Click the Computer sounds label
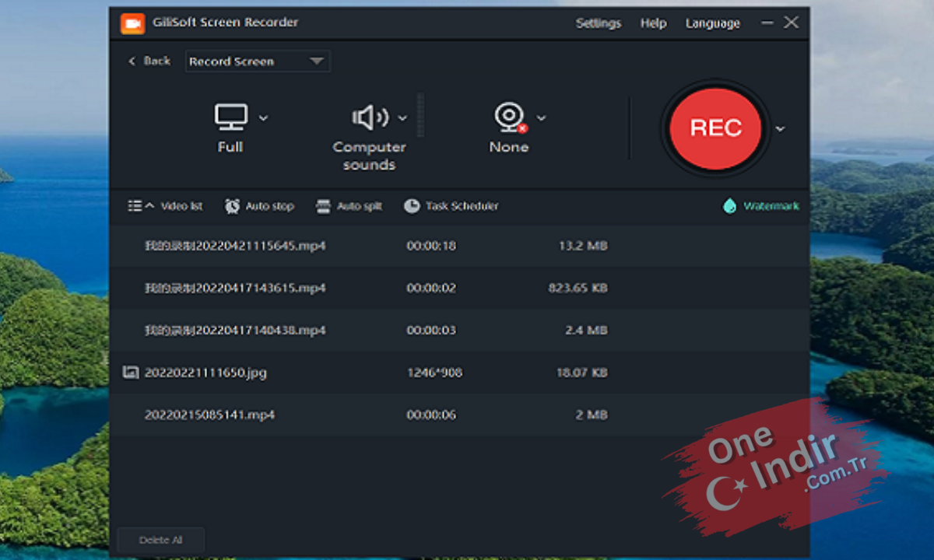The height and width of the screenshot is (560, 934). [370, 156]
